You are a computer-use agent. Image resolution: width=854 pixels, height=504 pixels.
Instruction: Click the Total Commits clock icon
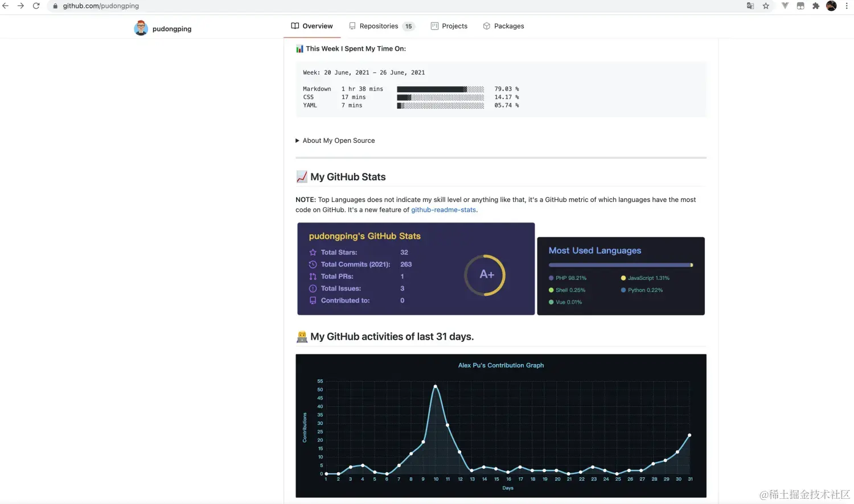pyautogui.click(x=313, y=265)
